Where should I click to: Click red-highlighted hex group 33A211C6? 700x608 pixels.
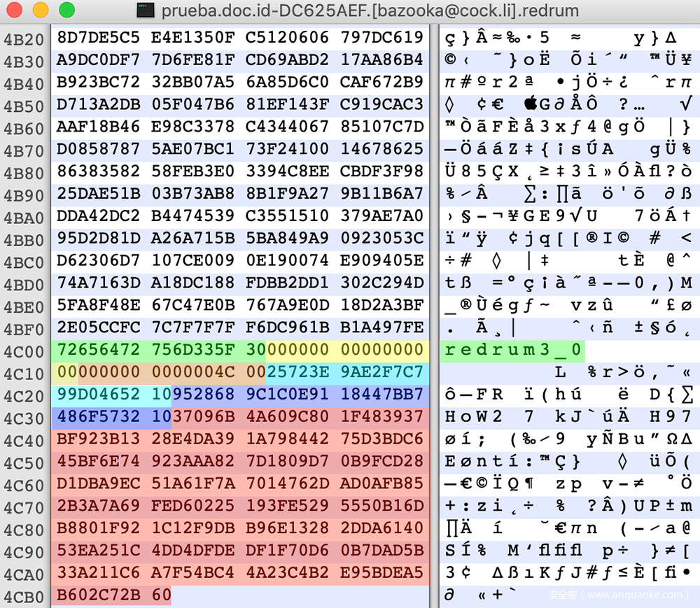coord(99,573)
